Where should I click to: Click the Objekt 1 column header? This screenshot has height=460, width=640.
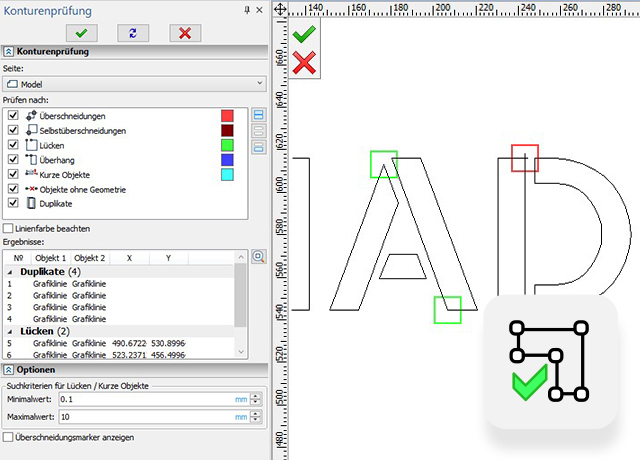(51, 258)
